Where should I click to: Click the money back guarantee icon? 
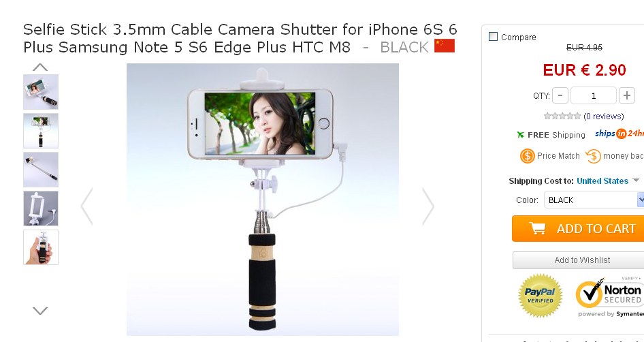click(593, 156)
